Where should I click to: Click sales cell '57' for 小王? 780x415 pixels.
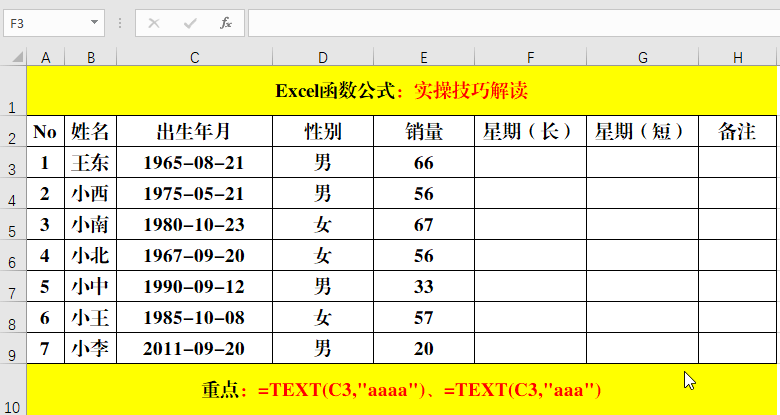pos(424,317)
